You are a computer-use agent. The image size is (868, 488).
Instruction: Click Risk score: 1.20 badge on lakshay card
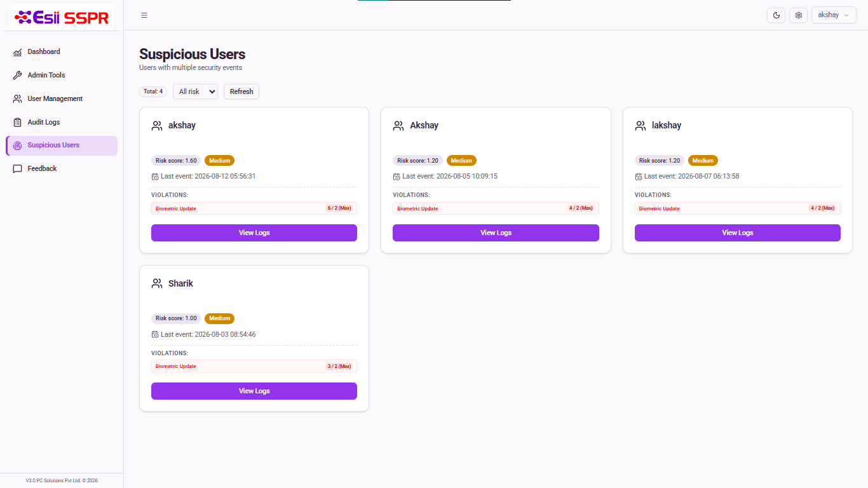coord(660,161)
